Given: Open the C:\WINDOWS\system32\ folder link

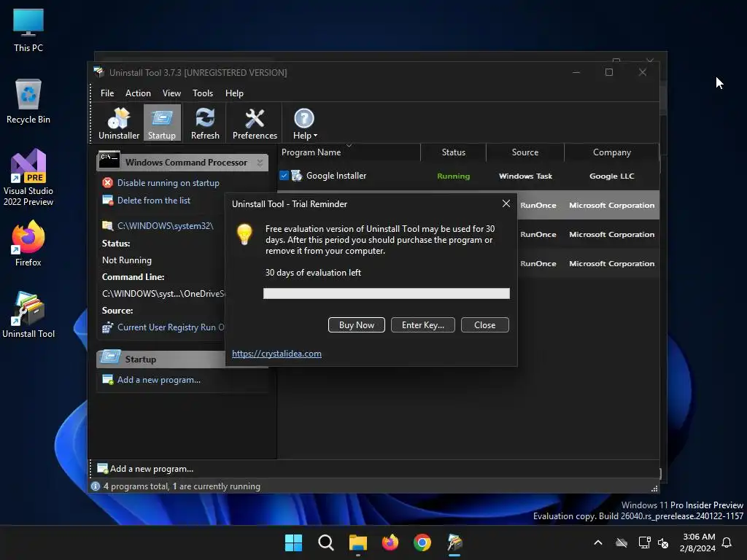Looking at the screenshot, I should tap(166, 226).
